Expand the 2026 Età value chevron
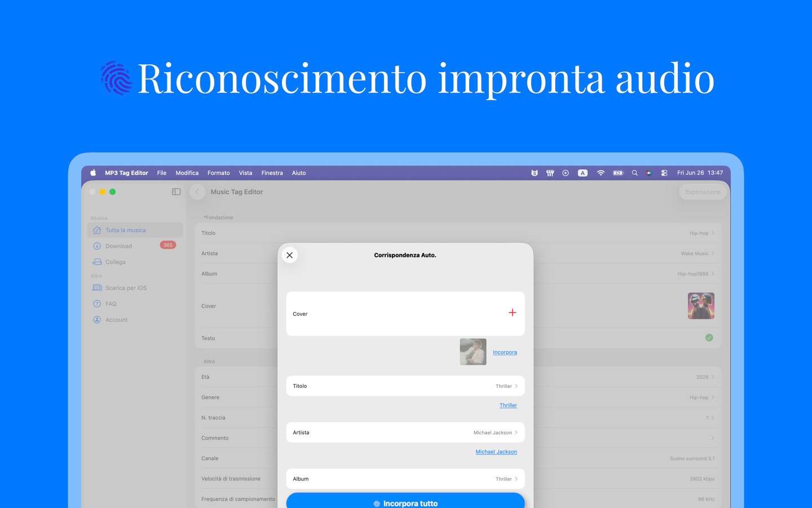812x508 pixels. (x=713, y=377)
